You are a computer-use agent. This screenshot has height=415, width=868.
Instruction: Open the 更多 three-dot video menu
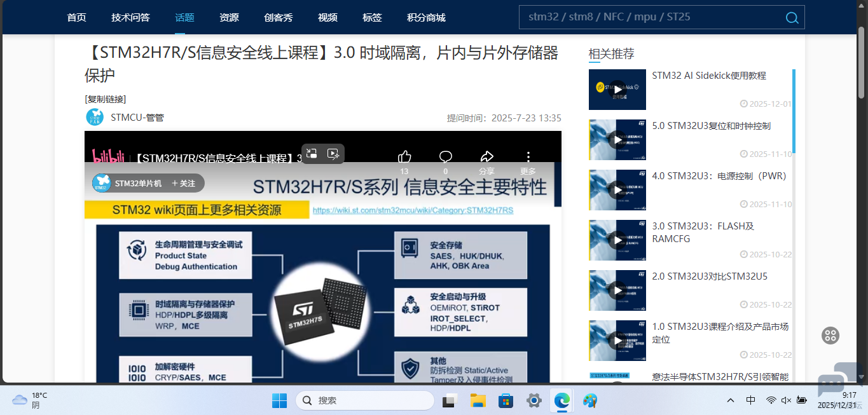(x=528, y=156)
